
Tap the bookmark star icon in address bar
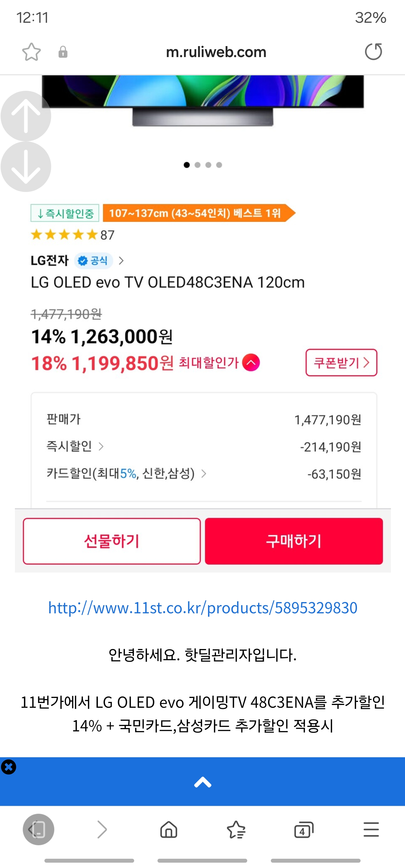pos(31,52)
